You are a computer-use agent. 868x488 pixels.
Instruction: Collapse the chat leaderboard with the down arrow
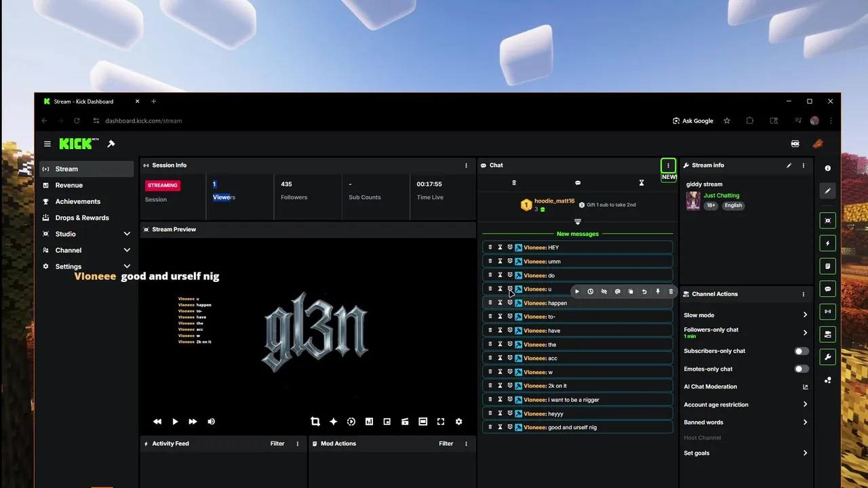pyautogui.click(x=578, y=222)
